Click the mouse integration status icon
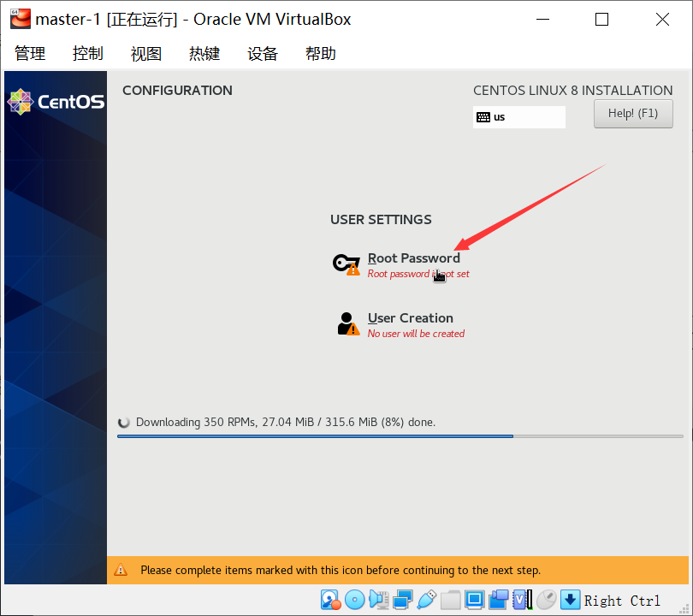 (x=546, y=600)
